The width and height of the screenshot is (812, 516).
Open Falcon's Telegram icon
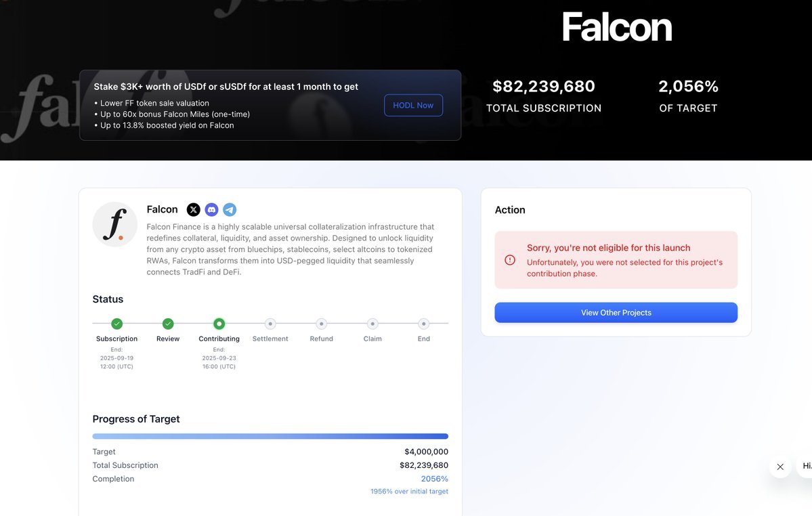230,210
